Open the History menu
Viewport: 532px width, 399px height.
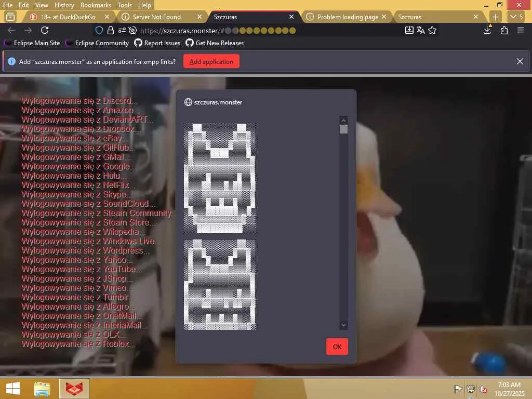click(x=64, y=5)
